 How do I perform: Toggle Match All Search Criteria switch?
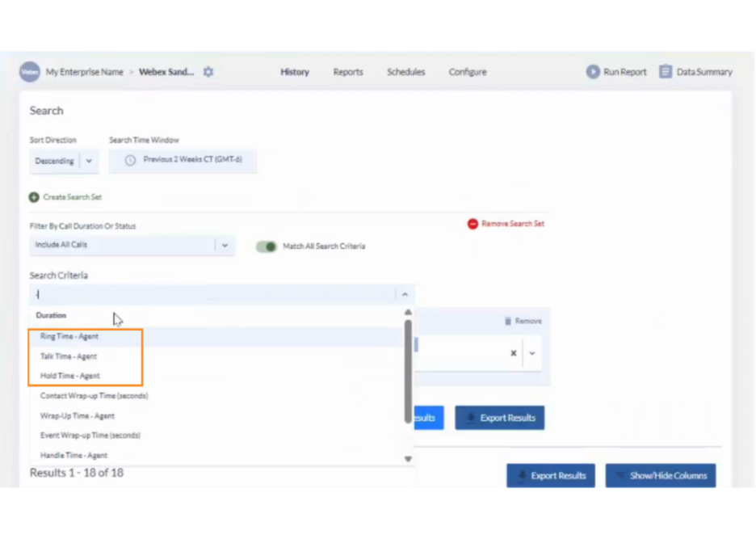(x=266, y=246)
